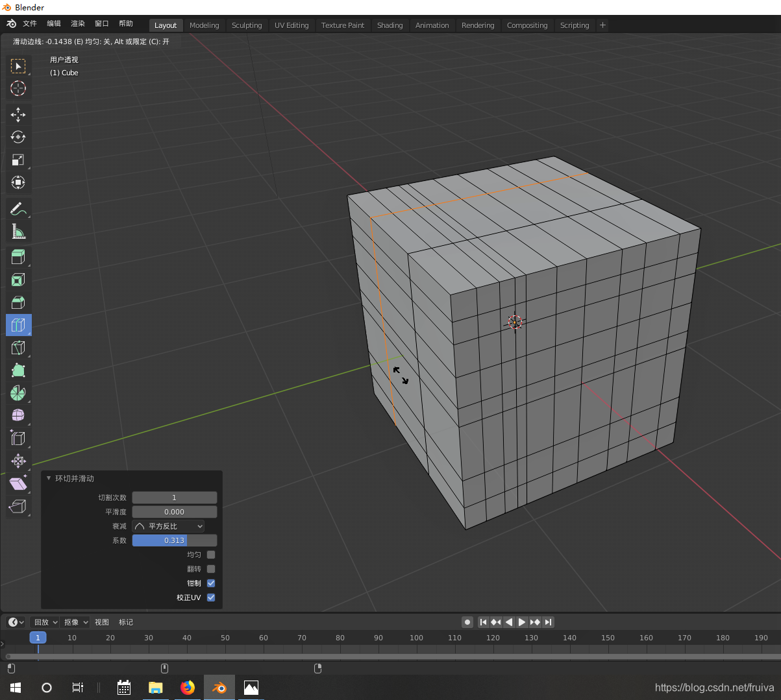The height and width of the screenshot is (700, 781).
Task: Open the 帮助 menu
Action: pos(126,23)
